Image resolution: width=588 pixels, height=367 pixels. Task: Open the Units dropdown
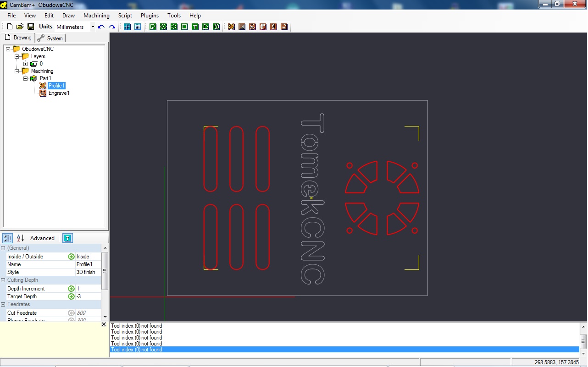pyautogui.click(x=92, y=27)
